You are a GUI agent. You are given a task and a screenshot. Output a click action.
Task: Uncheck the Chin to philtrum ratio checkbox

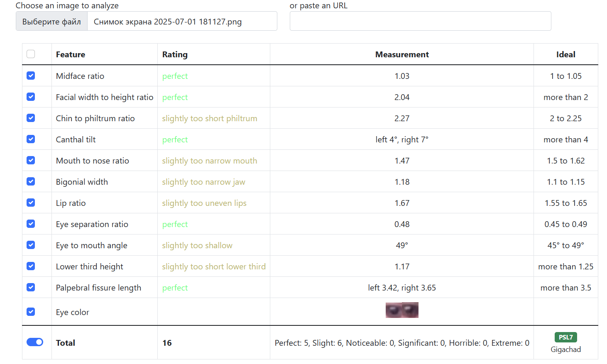click(31, 118)
